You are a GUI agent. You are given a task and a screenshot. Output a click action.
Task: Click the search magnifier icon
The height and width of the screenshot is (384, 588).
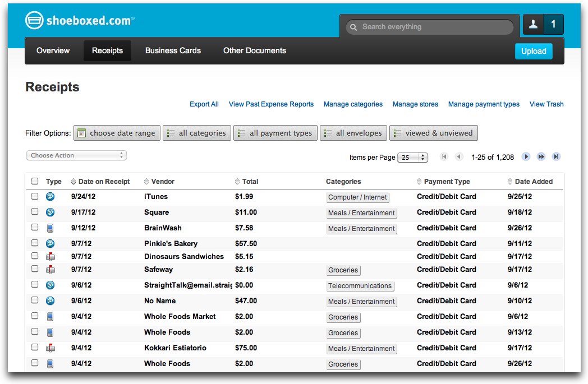click(353, 27)
